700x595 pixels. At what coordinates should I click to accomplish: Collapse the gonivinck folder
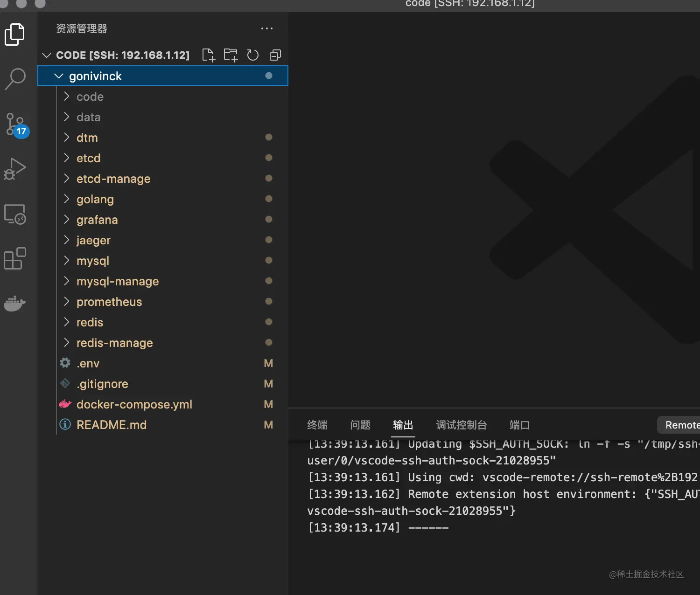[x=59, y=76]
